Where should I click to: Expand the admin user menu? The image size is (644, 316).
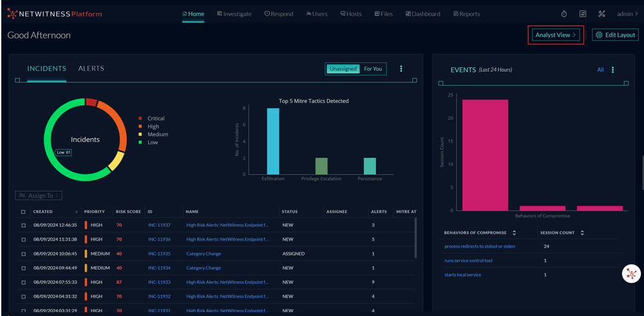pyautogui.click(x=627, y=14)
